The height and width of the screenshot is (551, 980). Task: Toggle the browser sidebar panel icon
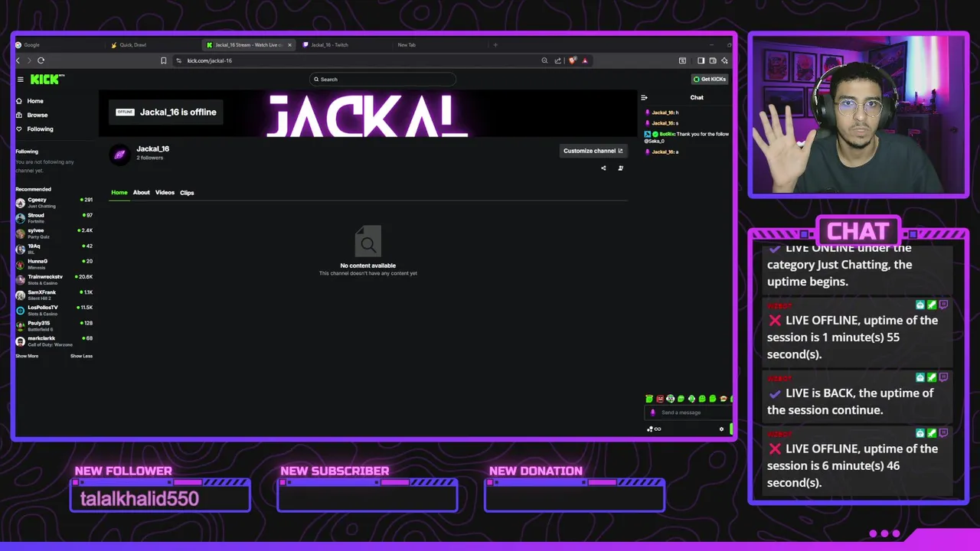pyautogui.click(x=701, y=60)
